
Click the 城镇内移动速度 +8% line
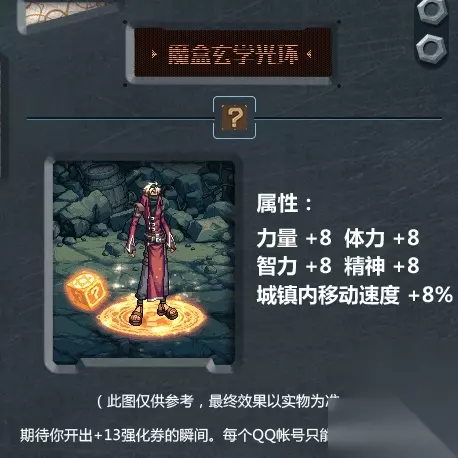(x=354, y=295)
